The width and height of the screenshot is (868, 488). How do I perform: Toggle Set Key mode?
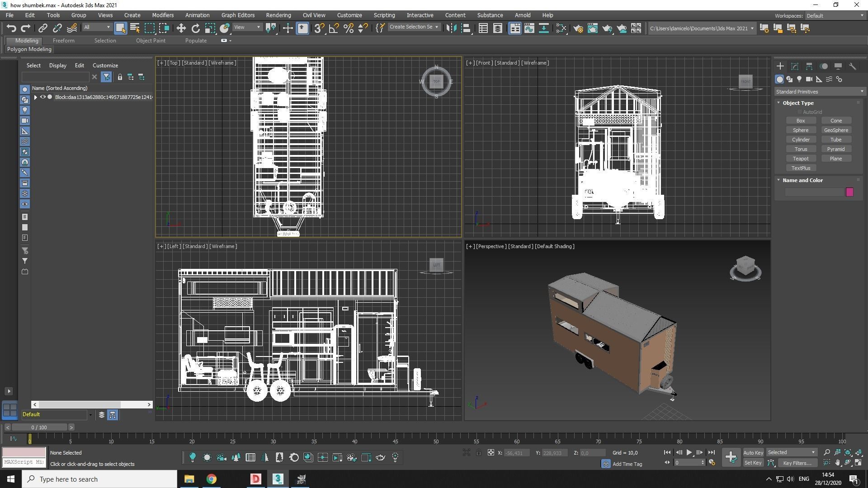pos(753,463)
